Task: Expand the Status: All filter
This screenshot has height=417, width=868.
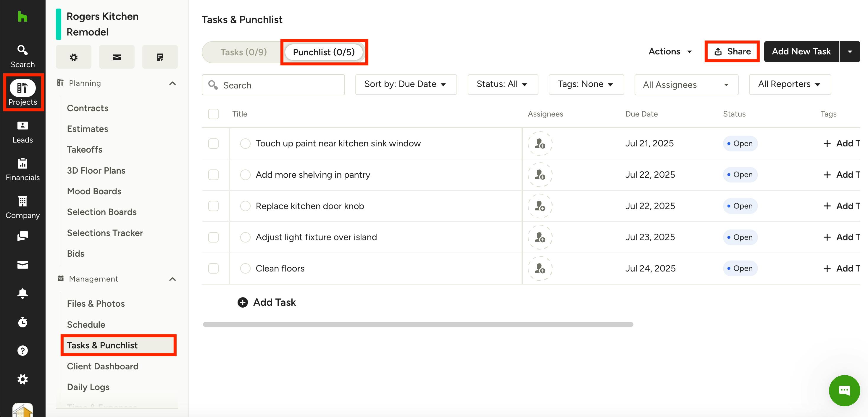Action: (x=502, y=84)
